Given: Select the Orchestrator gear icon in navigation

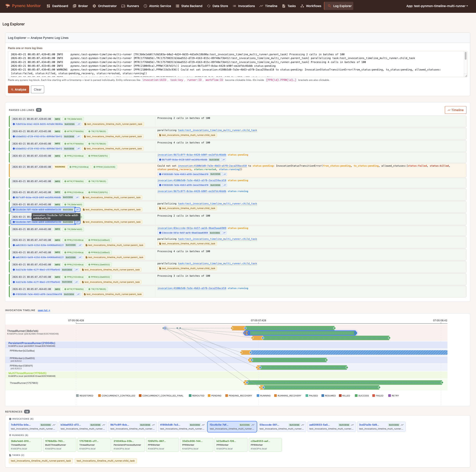Looking at the screenshot, I should coord(94,6).
